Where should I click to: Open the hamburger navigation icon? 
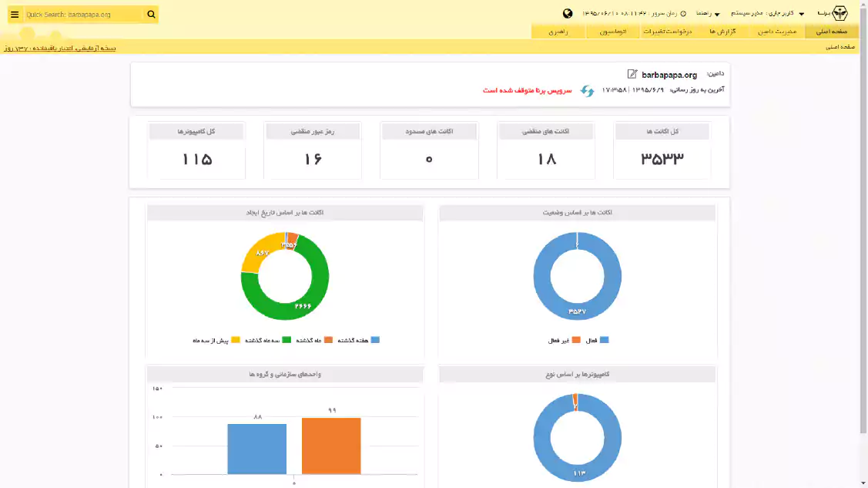click(x=15, y=14)
